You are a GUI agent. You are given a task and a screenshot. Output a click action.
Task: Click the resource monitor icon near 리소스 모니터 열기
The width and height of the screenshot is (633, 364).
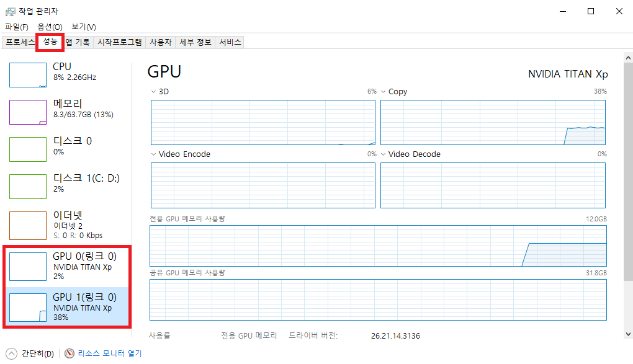(x=70, y=353)
